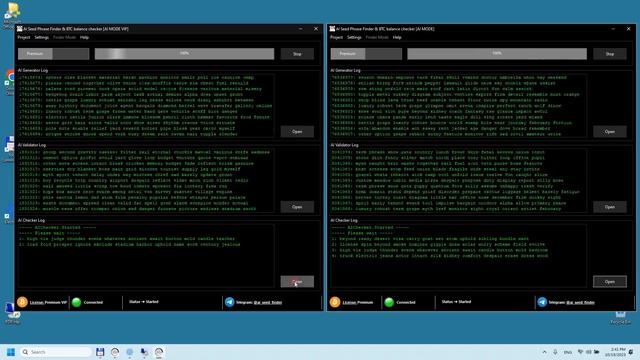Select Recycle Bin desktop icon
The width and height of the screenshot is (640, 360).
pos(620,318)
